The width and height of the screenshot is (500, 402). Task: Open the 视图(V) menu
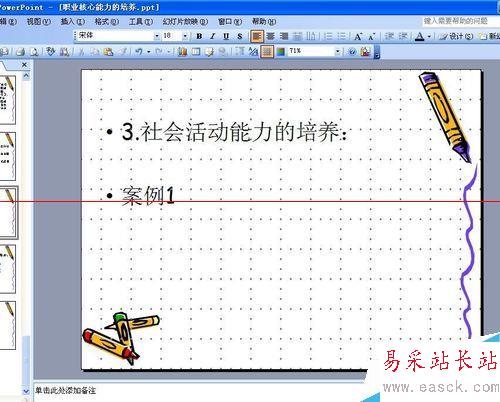pyautogui.click(x=38, y=22)
